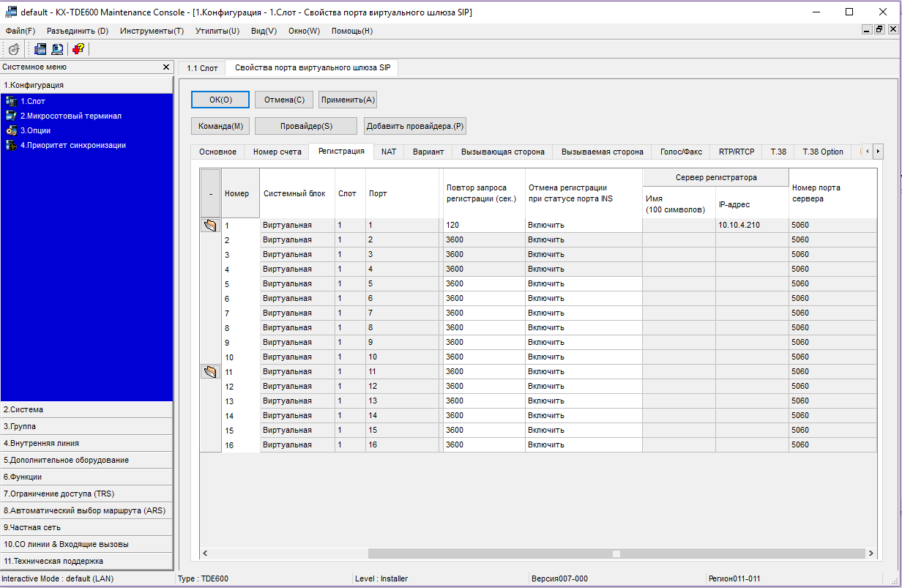
Task: Open the Утилиты(U) menu
Action: pyautogui.click(x=217, y=31)
